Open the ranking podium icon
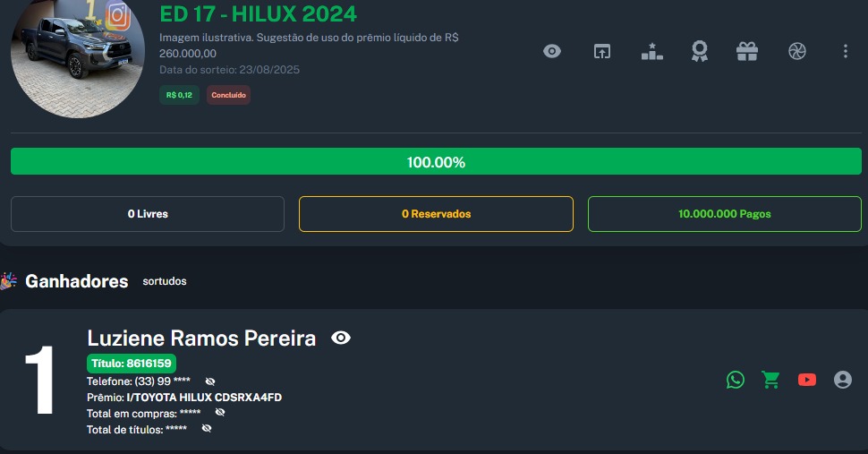This screenshot has height=454, width=868. click(652, 52)
